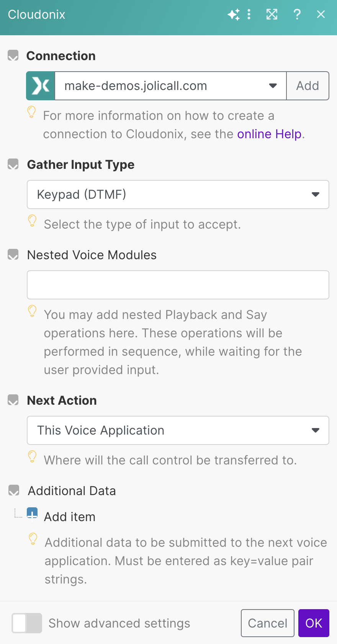Click the lightbulb hint under Next Action
The height and width of the screenshot is (644, 337).
pos(33,456)
